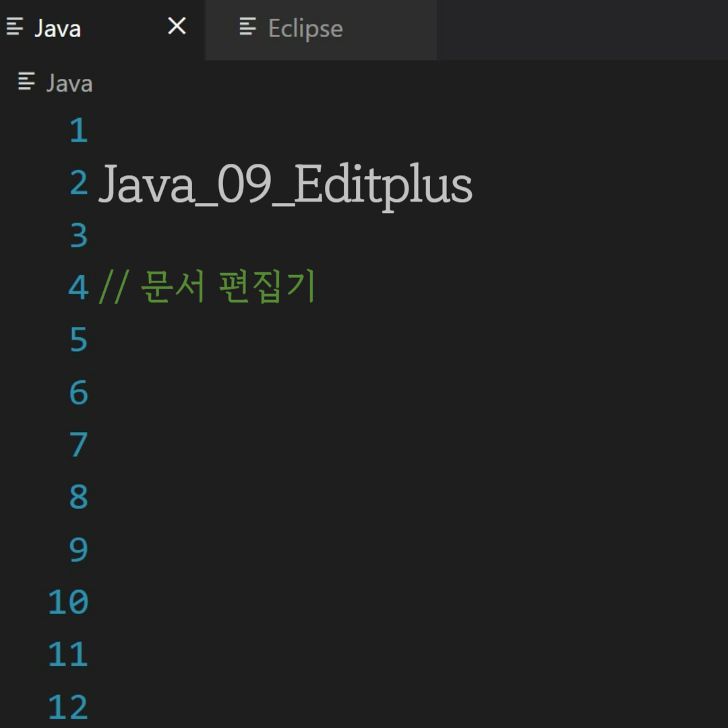Viewport: 728px width, 728px height.
Task: Select the Java editor tab
Action: point(102,29)
